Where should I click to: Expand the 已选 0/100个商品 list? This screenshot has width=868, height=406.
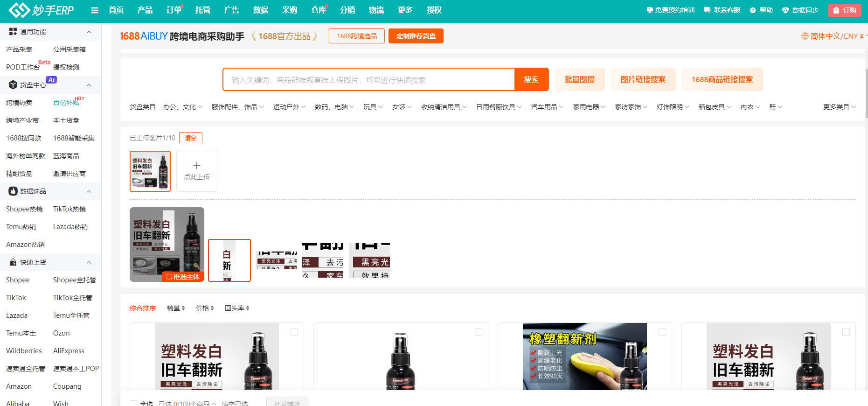point(187,404)
